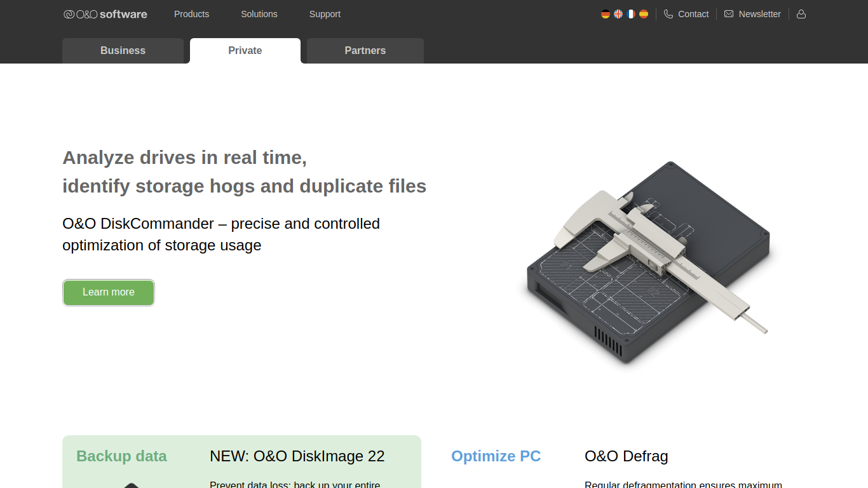This screenshot has height=488, width=868.
Task: Click the Optimize PC heading
Action: click(x=496, y=456)
